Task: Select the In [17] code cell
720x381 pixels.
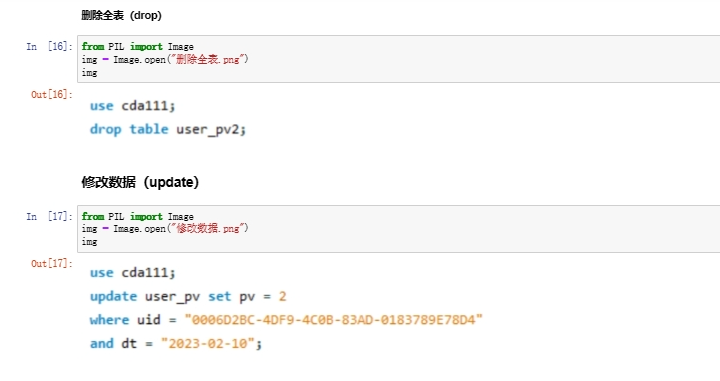Action: click(x=399, y=229)
